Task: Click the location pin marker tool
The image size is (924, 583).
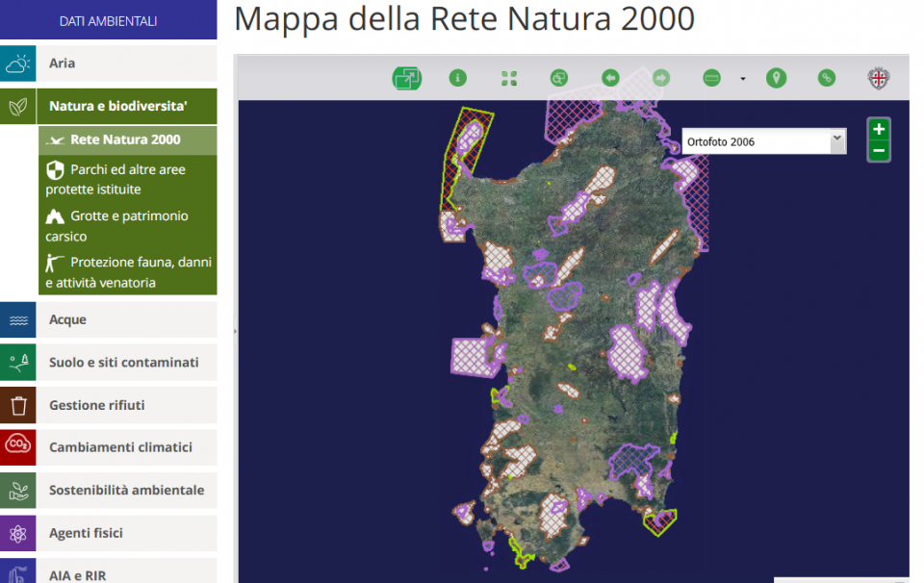Action: point(776,79)
